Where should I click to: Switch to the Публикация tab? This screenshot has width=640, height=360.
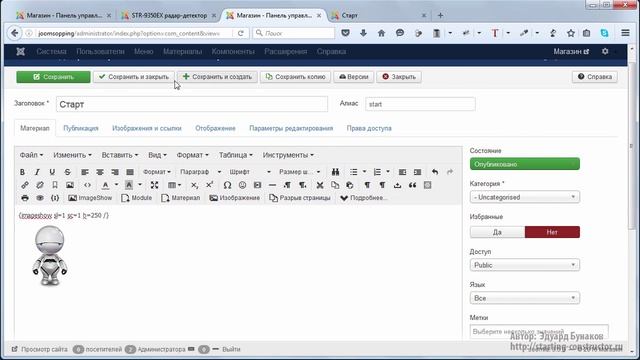[x=81, y=128]
